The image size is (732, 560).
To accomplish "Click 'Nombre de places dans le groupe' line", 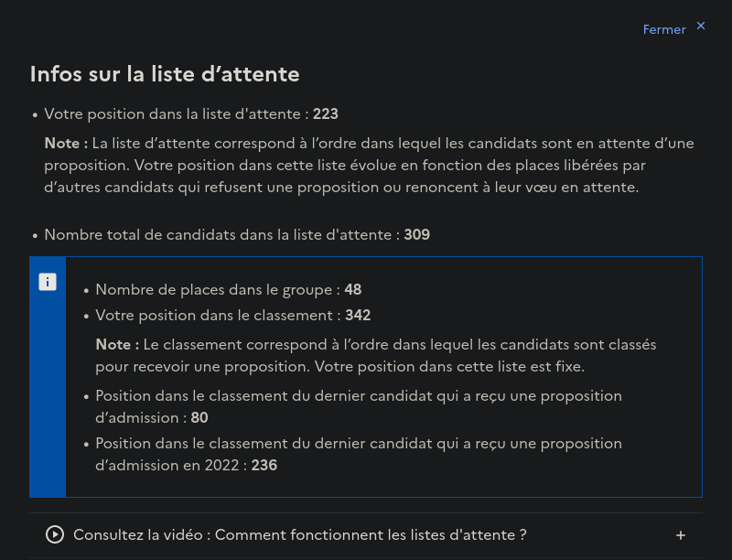I will (x=215, y=290).
